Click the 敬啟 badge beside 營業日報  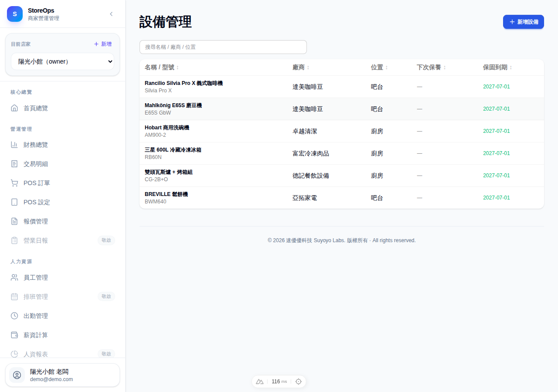pyautogui.click(x=106, y=240)
